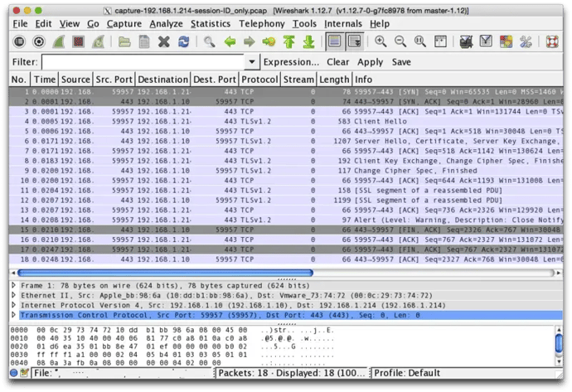Screen dimensions: 572x392
Task: Jump to the last packet
Action: tap(308, 41)
